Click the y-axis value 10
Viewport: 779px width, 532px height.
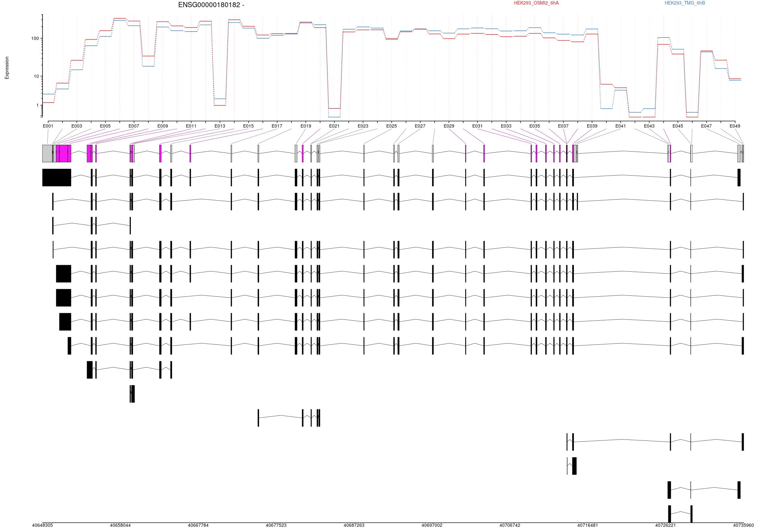tap(36, 76)
